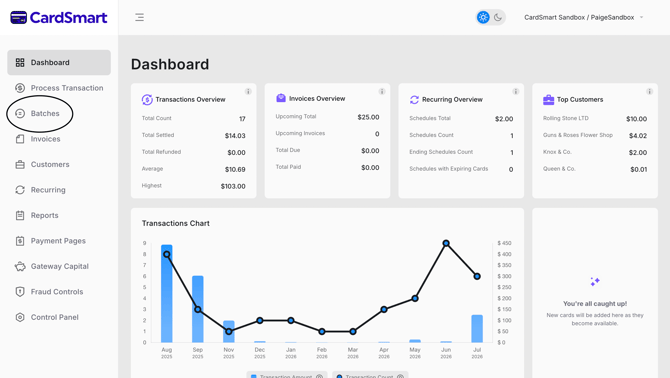The width and height of the screenshot is (670, 378).
Task: Click the Dashboard grid icon in sidebar
Action: tap(20, 62)
